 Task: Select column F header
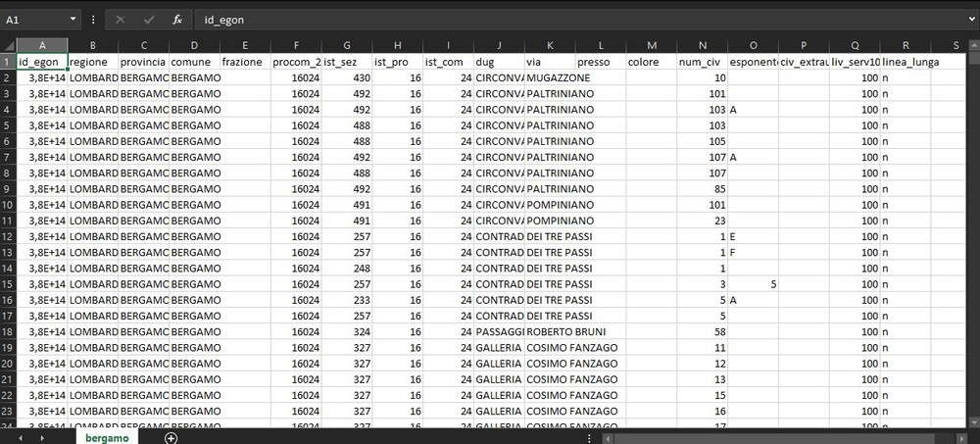[x=296, y=45]
